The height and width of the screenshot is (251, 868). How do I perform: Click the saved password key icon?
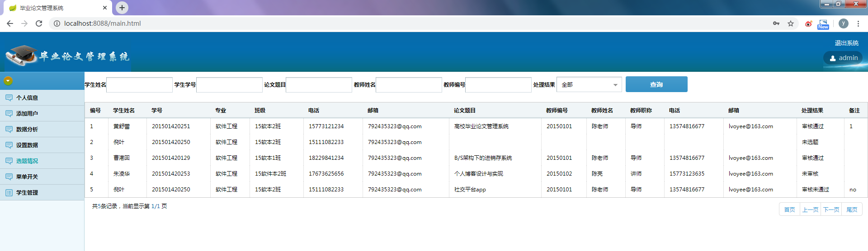point(776,23)
